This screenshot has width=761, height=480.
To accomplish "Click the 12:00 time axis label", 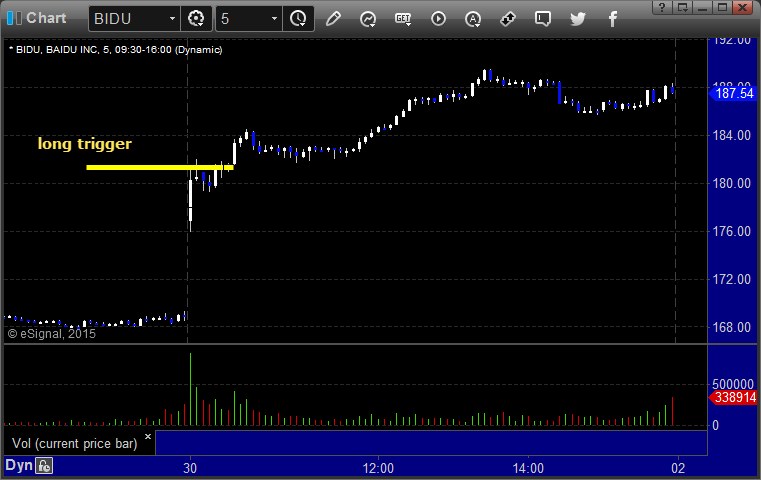I will 378,468.
